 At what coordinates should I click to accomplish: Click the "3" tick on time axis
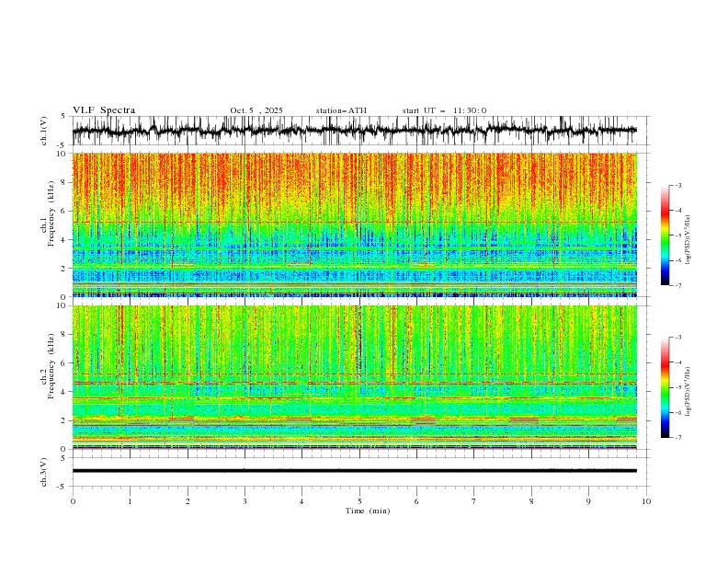(245, 501)
